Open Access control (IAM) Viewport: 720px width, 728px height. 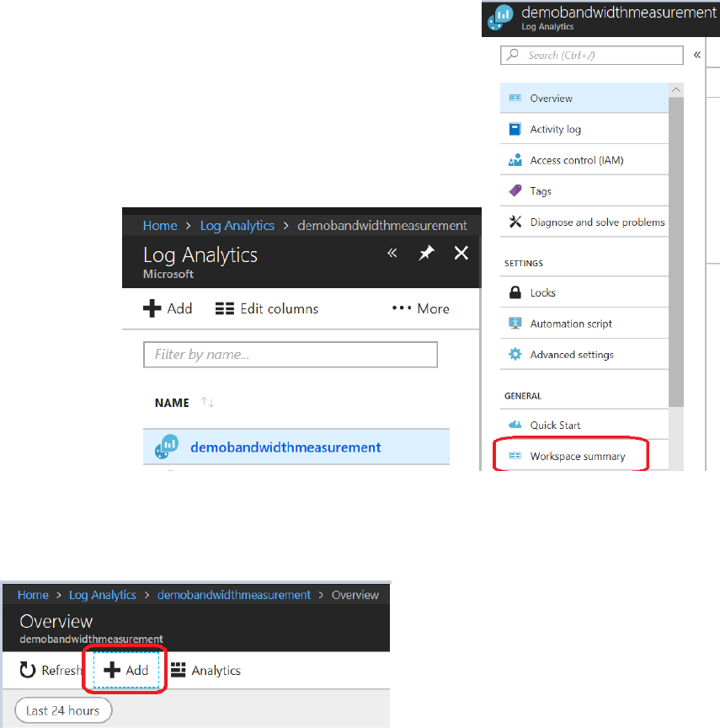pos(584,160)
